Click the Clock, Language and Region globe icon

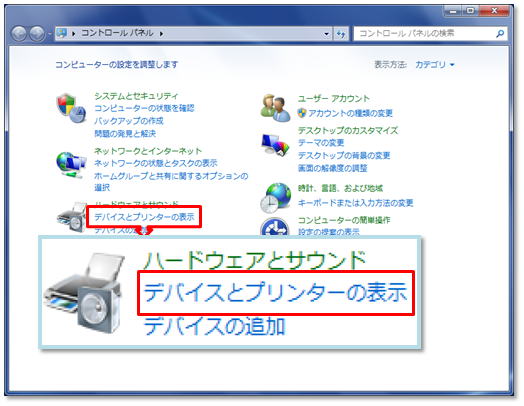tap(275, 198)
